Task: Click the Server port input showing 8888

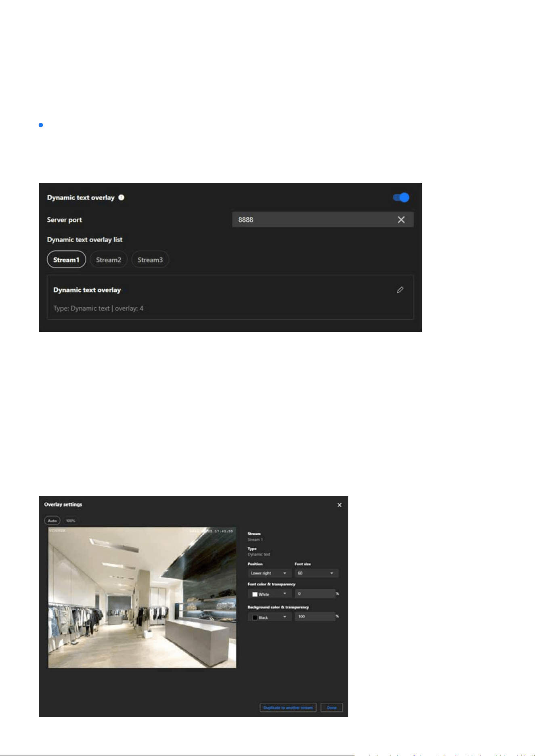Action: pos(323,220)
